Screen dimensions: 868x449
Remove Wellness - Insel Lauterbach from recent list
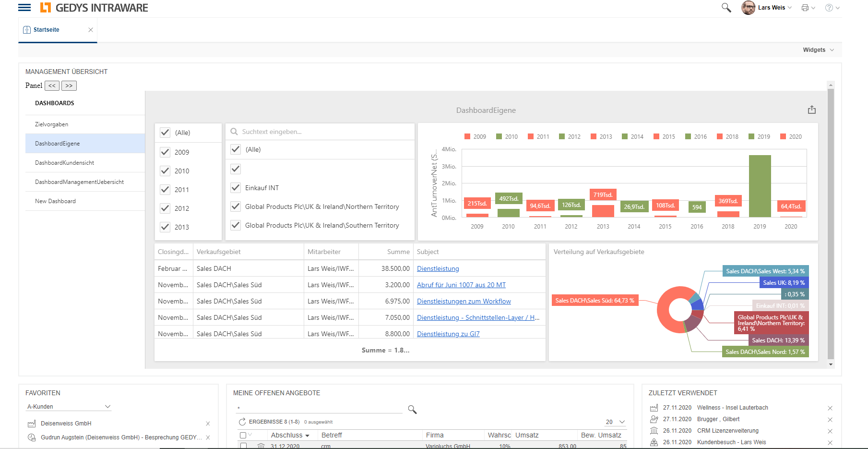830,408
